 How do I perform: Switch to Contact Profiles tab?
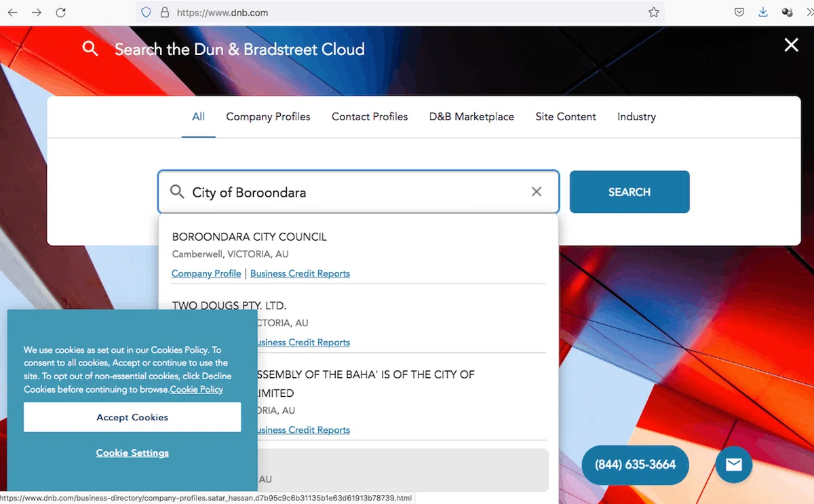click(370, 117)
